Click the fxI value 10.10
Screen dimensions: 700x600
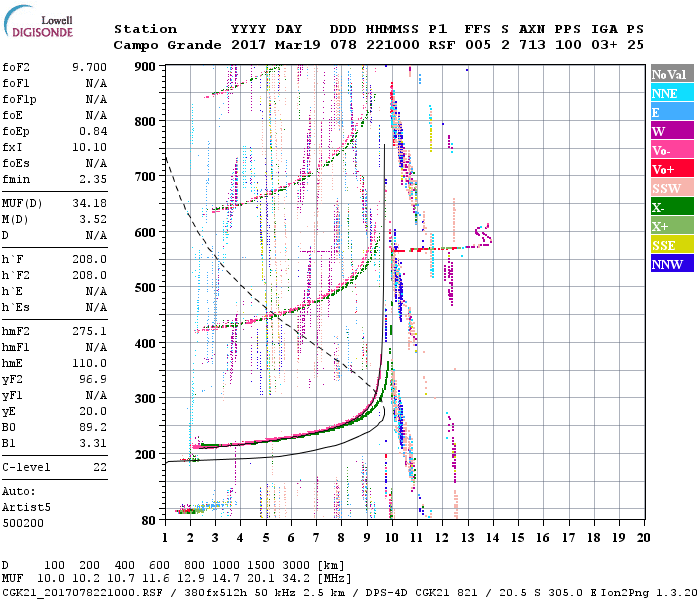pos(89,147)
